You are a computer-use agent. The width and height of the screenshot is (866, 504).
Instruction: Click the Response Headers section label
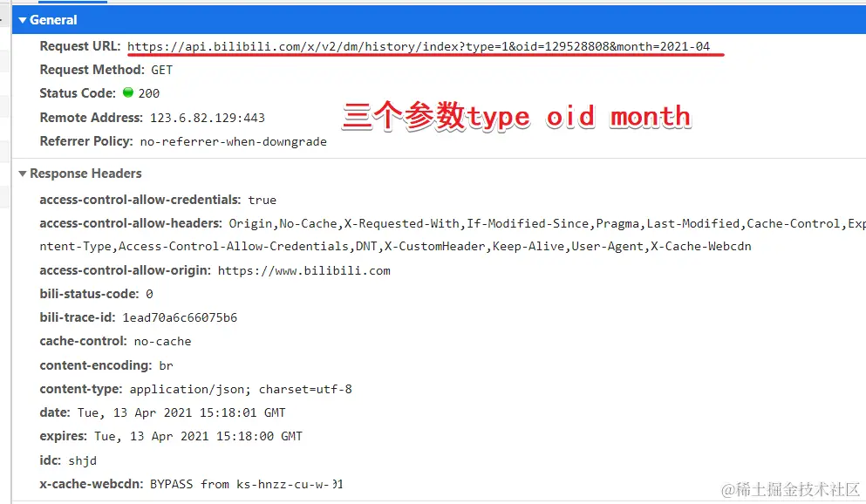[x=85, y=174]
